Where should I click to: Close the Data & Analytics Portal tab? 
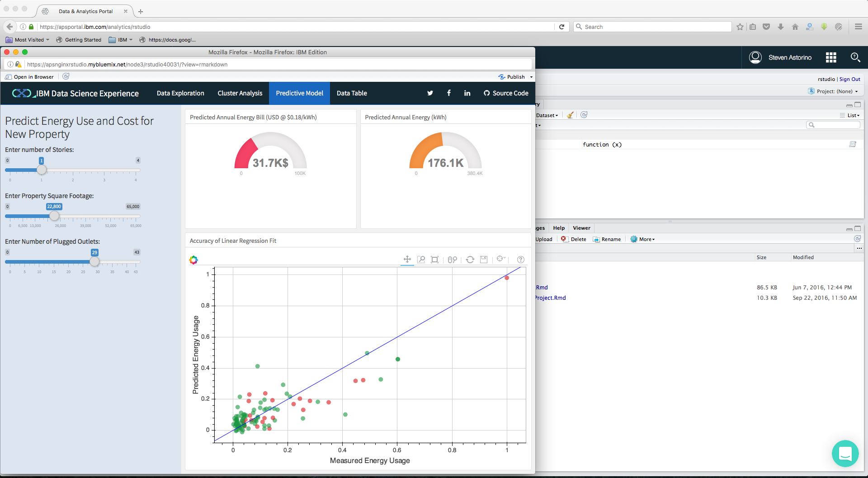(126, 11)
